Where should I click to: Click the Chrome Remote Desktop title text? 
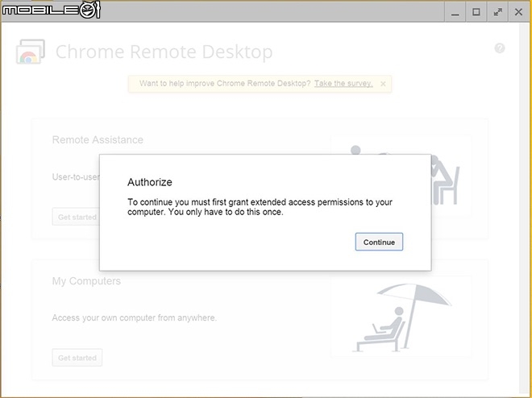pos(164,52)
